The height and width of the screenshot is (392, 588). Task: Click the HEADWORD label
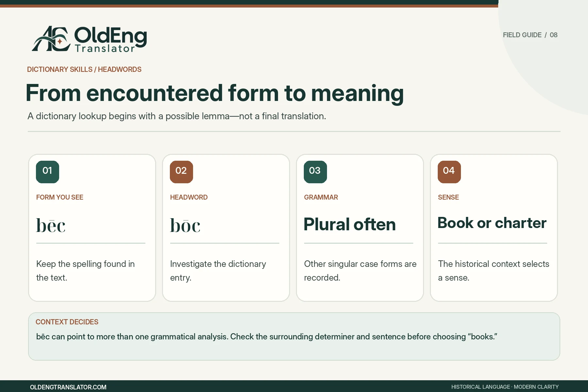189,197
